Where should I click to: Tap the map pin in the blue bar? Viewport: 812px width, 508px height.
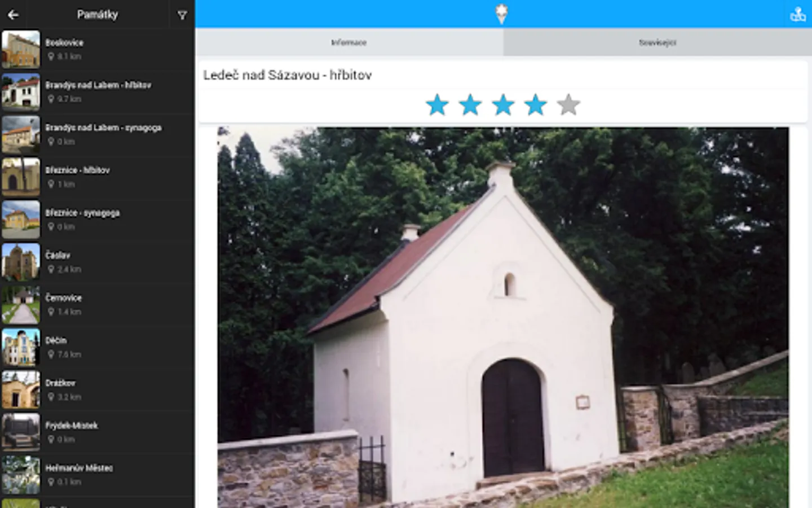click(x=501, y=14)
